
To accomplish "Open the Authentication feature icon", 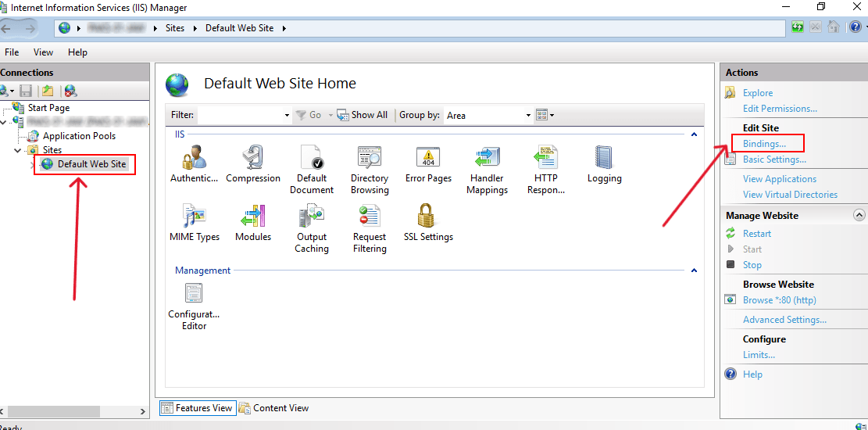I will 194,164.
